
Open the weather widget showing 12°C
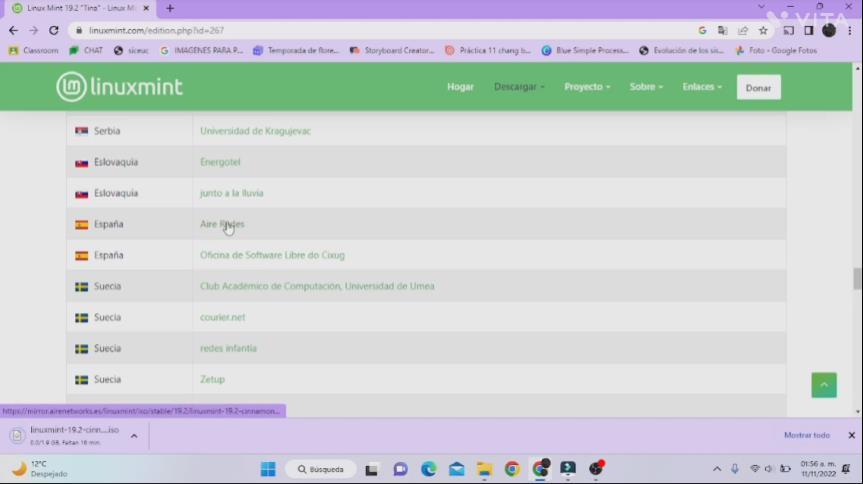click(x=40, y=469)
